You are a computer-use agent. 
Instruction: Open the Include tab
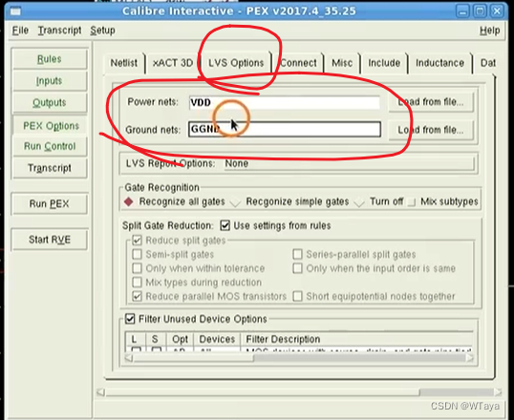click(384, 63)
